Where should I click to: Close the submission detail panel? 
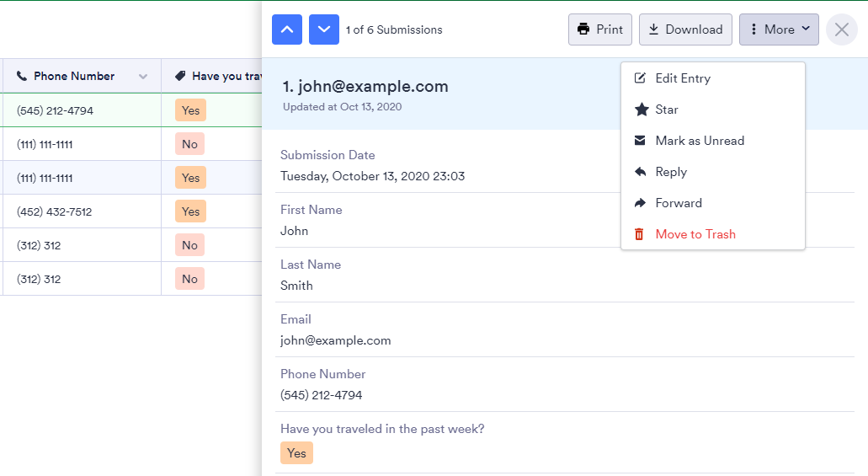(841, 29)
